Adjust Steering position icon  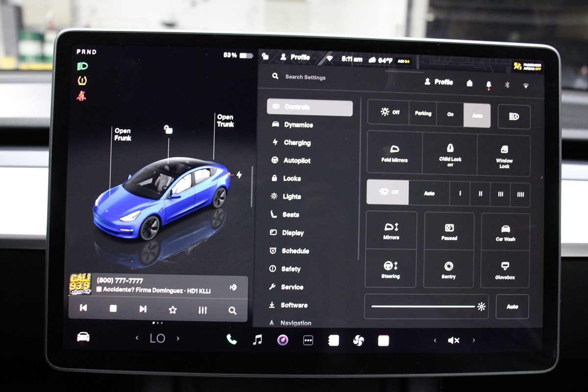click(x=391, y=269)
